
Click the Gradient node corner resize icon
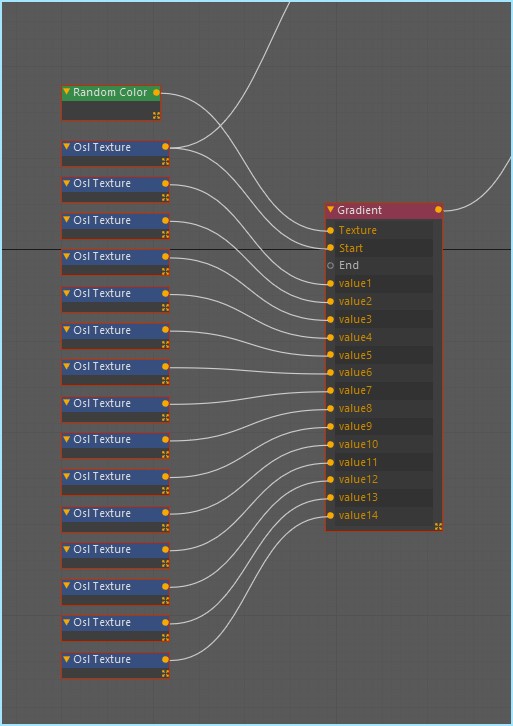point(438,526)
